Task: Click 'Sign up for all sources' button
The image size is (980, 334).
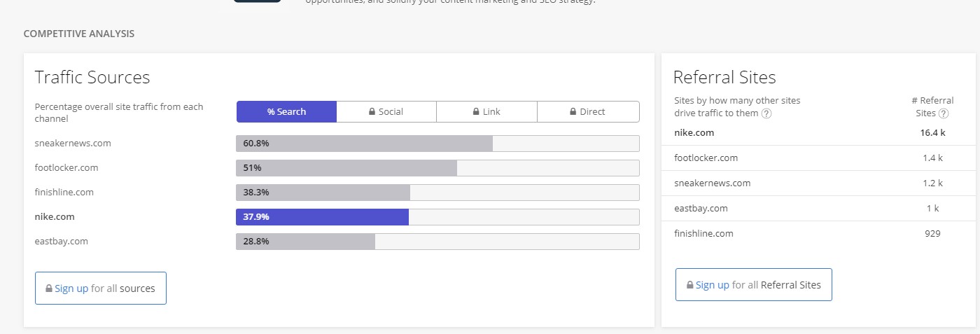Action: (101, 288)
